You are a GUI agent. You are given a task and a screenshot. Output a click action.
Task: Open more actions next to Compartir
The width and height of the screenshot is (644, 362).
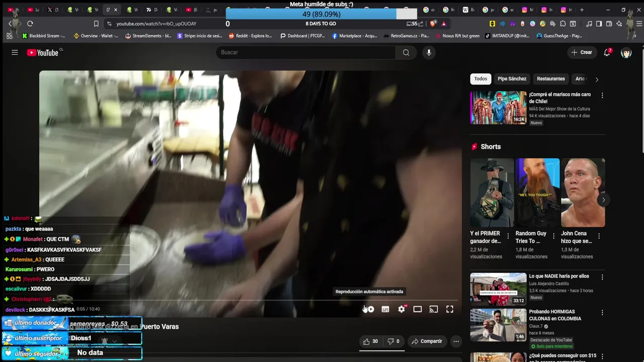[456, 341]
